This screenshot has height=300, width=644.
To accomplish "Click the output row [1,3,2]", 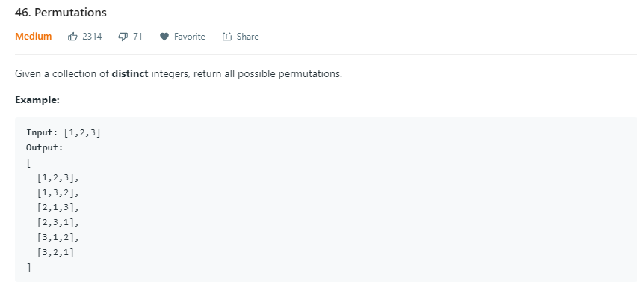I will [57, 192].
